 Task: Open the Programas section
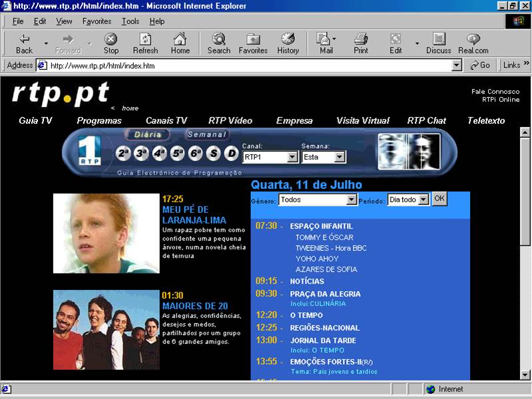tap(99, 120)
